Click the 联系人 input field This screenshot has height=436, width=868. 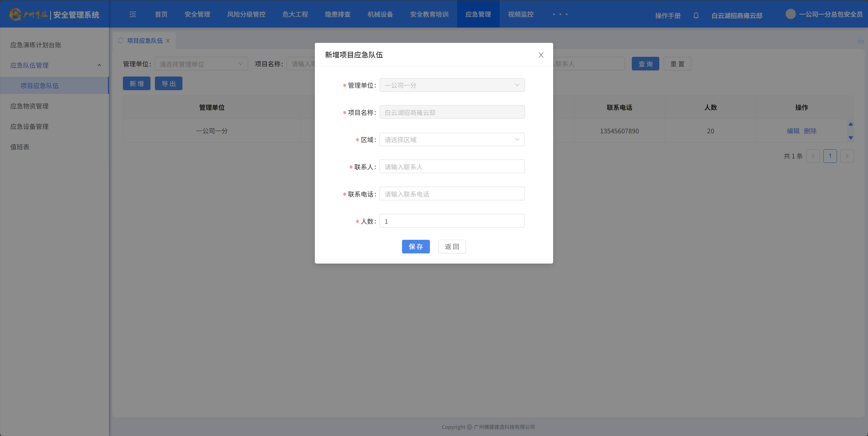[x=452, y=167]
